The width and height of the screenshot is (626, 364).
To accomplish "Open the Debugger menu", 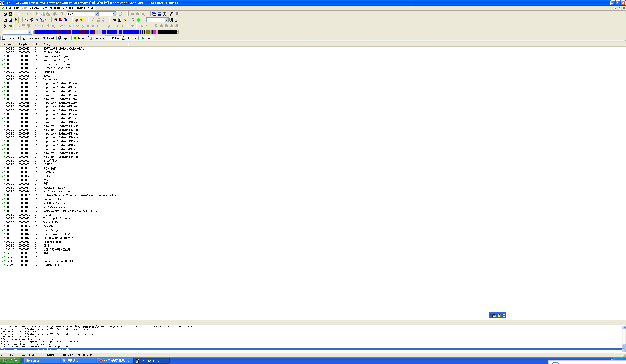I will (x=55, y=8).
